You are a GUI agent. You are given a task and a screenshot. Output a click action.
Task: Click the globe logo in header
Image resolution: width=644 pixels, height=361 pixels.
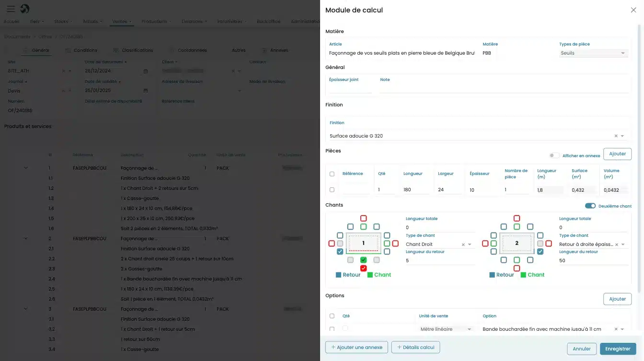pyautogui.click(x=24, y=9)
